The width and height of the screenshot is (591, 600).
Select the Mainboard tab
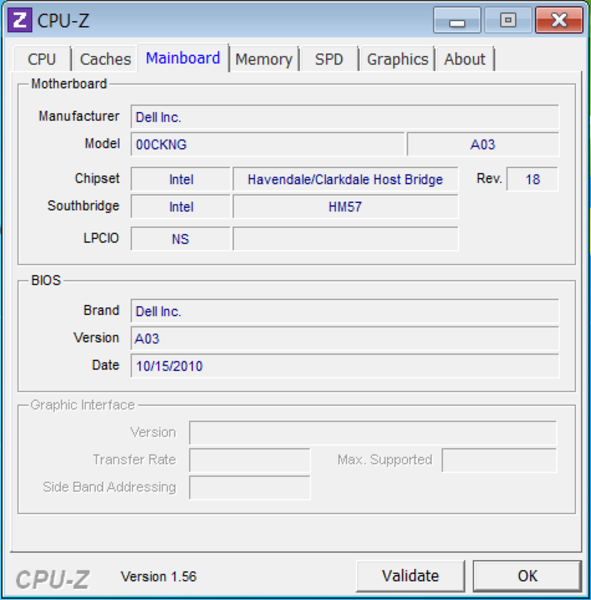click(x=183, y=58)
